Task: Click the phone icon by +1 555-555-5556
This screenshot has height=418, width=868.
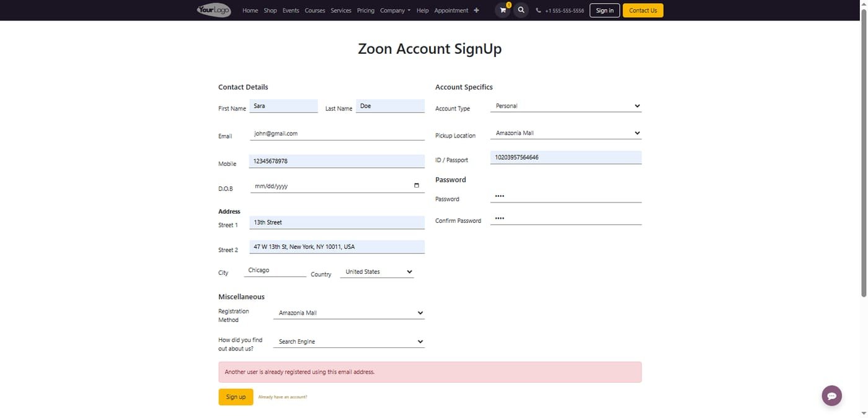Action: [x=538, y=11]
